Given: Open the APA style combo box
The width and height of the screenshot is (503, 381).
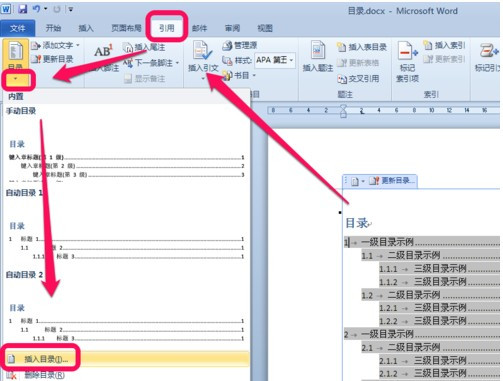Looking at the screenshot, I should click(275, 60).
